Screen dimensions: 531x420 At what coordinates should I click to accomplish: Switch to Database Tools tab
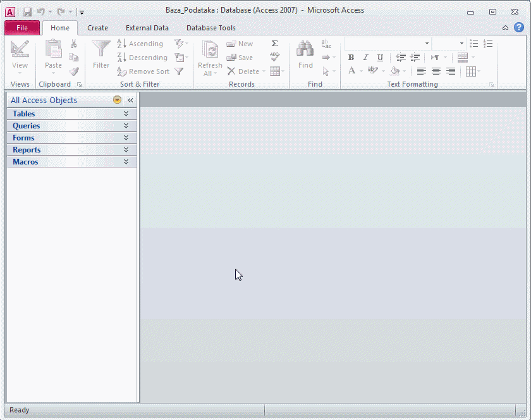[211, 28]
